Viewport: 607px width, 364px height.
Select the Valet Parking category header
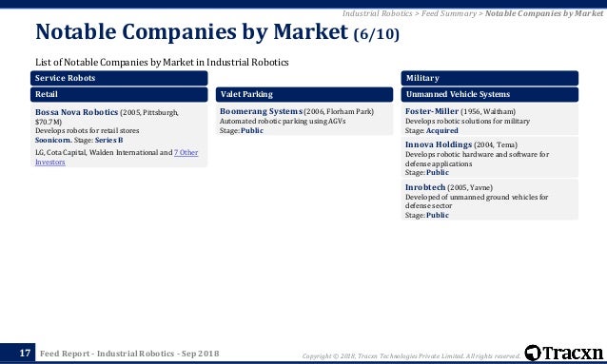click(x=304, y=94)
